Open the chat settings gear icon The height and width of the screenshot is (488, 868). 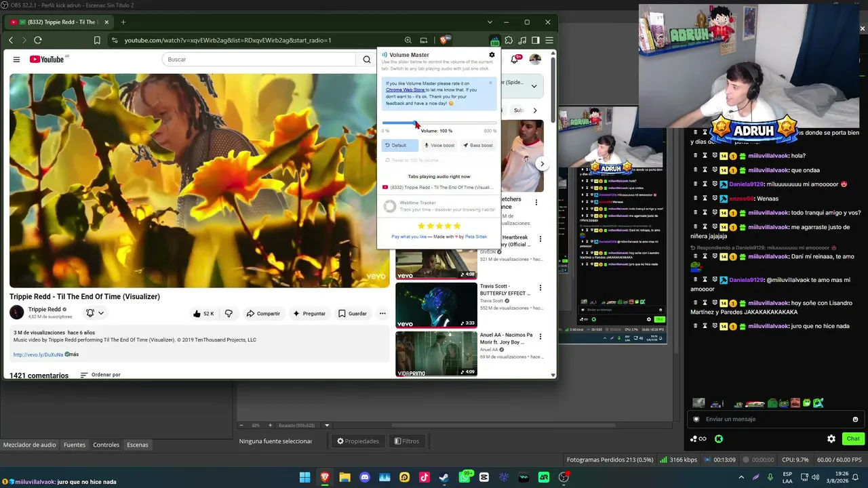[x=831, y=439]
